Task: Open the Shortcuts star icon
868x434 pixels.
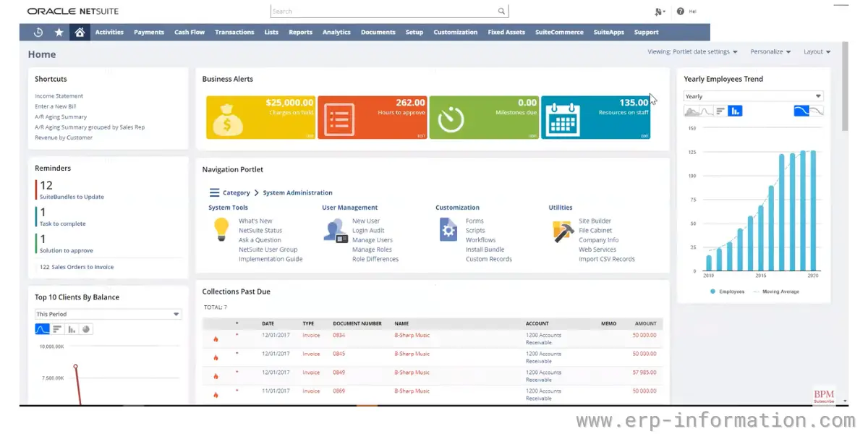Action: click(59, 33)
